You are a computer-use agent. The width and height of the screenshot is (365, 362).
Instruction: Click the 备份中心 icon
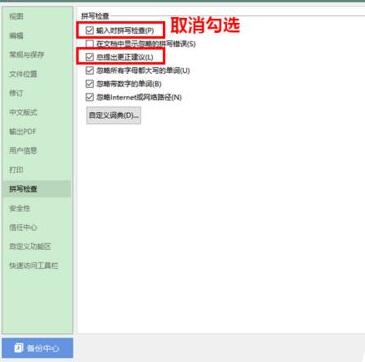coord(19,348)
